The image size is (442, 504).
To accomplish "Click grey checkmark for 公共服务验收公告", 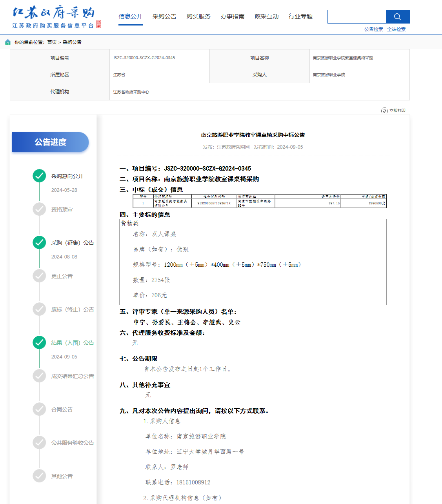I will coord(39,442).
